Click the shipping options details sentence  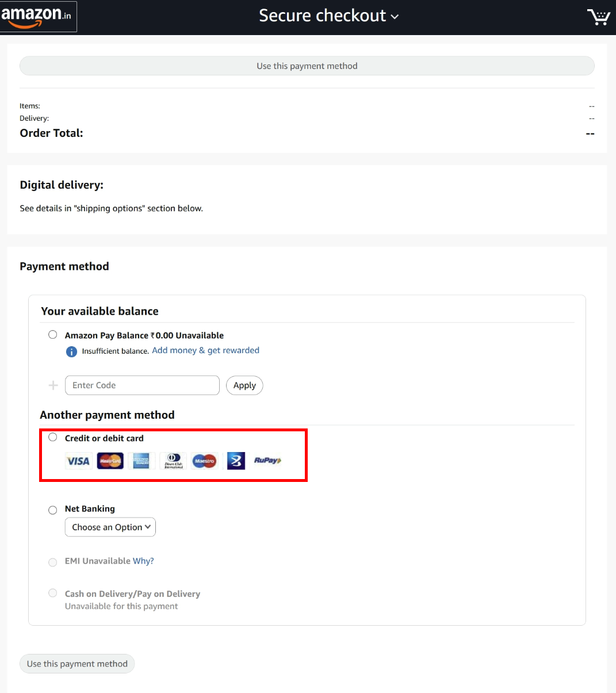coord(112,208)
